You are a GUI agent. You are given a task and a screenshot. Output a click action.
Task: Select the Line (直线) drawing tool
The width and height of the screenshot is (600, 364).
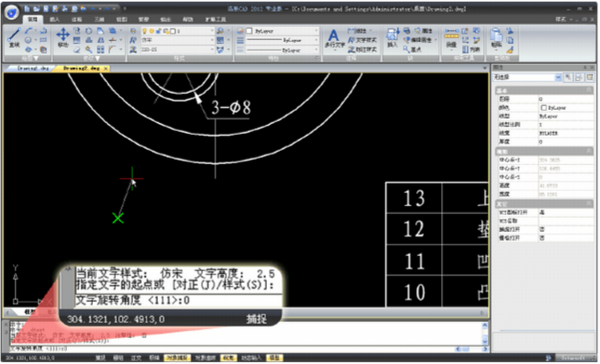[15, 36]
